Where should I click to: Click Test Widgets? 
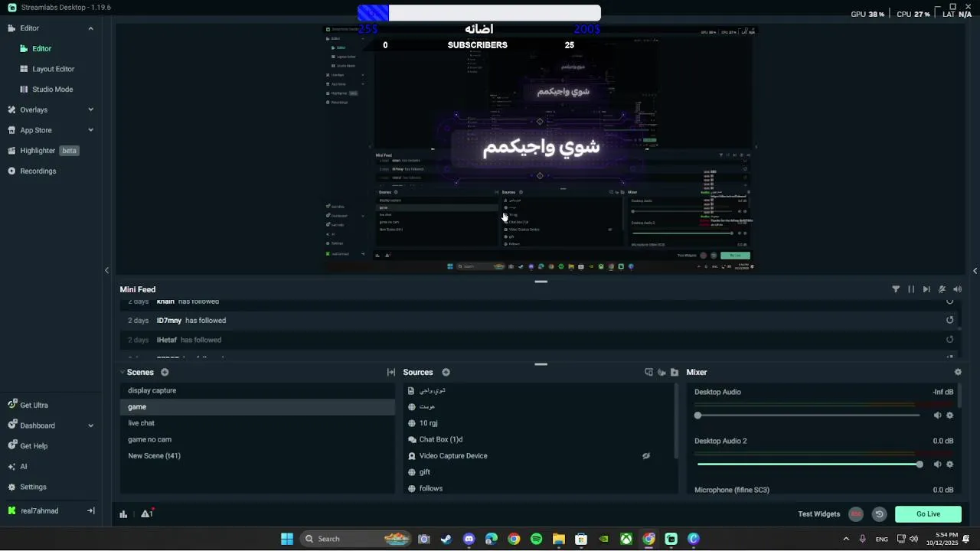[x=818, y=514]
